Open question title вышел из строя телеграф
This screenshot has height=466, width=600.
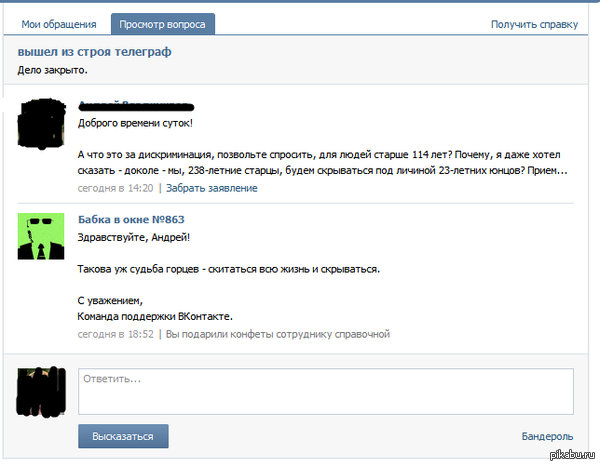coord(95,52)
